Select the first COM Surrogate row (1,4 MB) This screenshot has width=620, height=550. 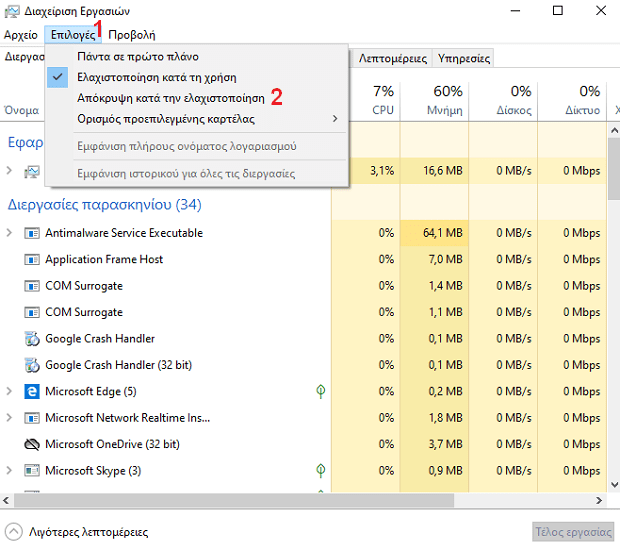(303, 286)
